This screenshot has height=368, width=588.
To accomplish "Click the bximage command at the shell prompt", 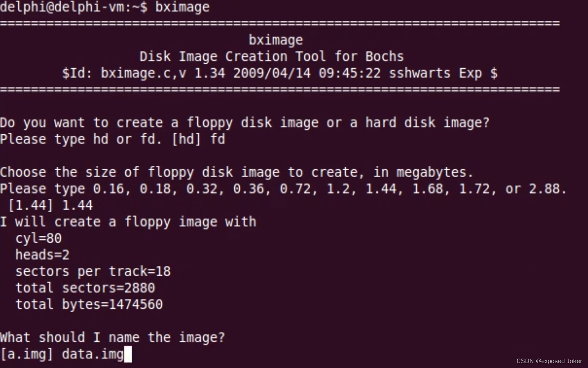I will [182, 7].
